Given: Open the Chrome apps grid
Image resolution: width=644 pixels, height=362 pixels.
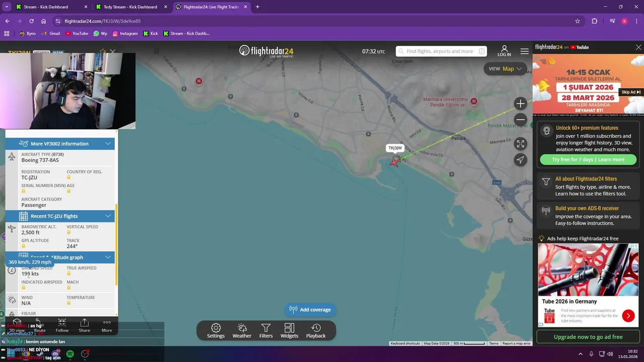Looking at the screenshot, I should coord(7,34).
